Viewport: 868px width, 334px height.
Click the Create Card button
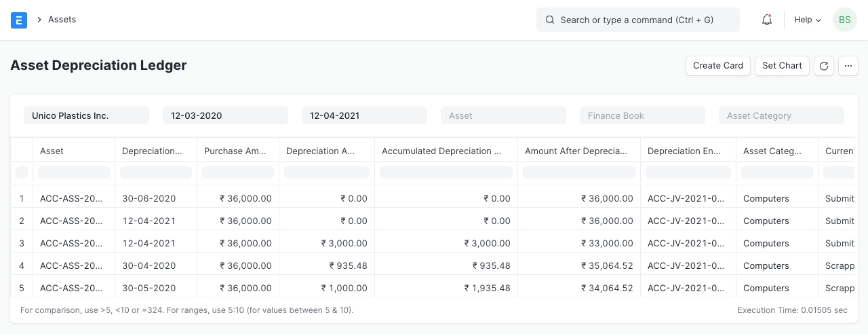point(718,66)
